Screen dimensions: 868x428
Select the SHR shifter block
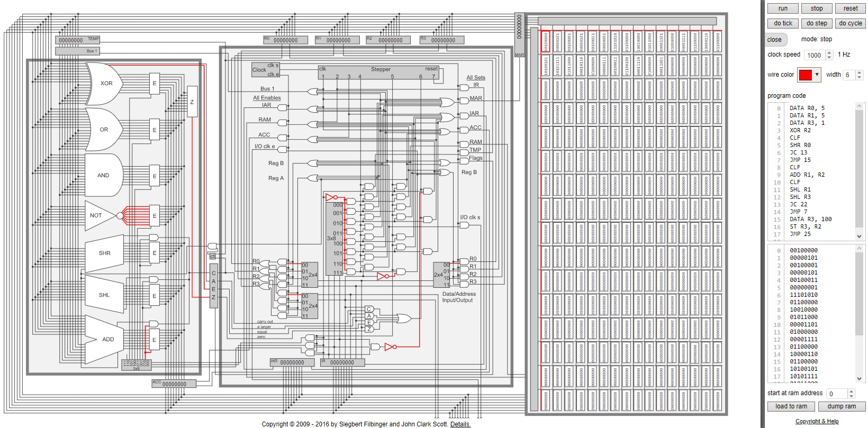(104, 253)
